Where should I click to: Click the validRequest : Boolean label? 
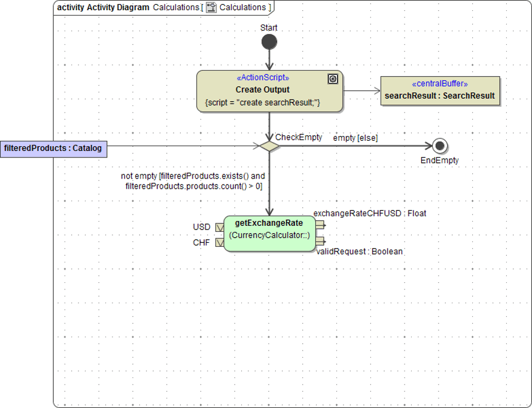359,252
